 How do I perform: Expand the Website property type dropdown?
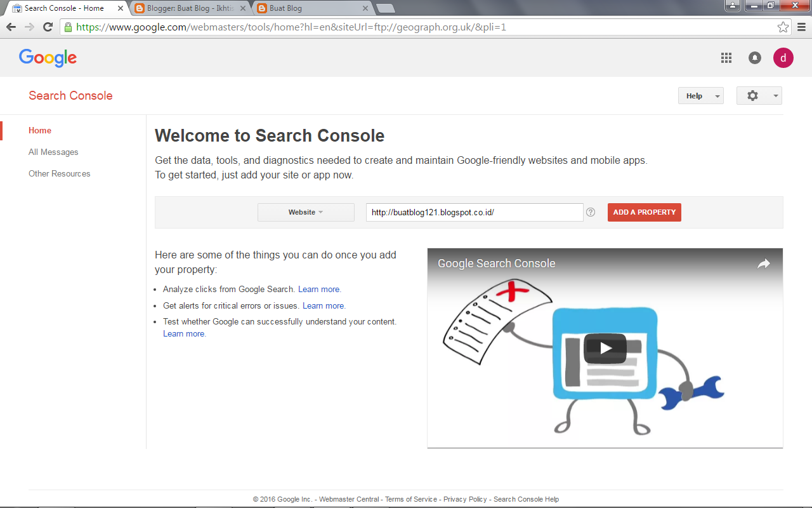coord(306,212)
